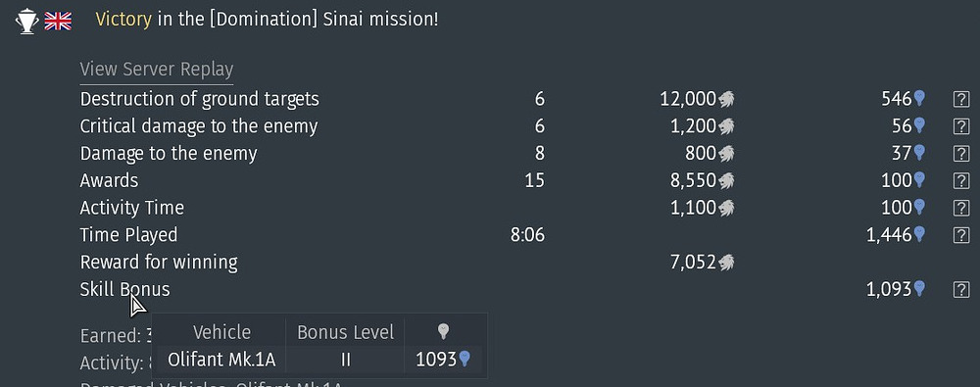Open the Awards row help icon
980x387 pixels.
pos(960,180)
